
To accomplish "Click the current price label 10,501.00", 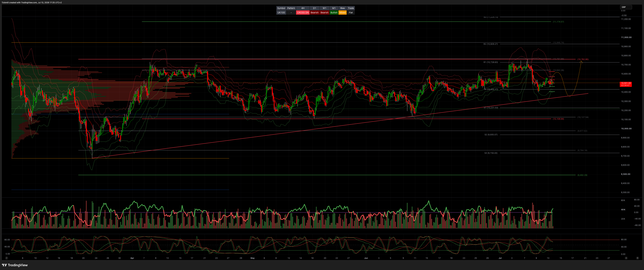I will 626,84.
